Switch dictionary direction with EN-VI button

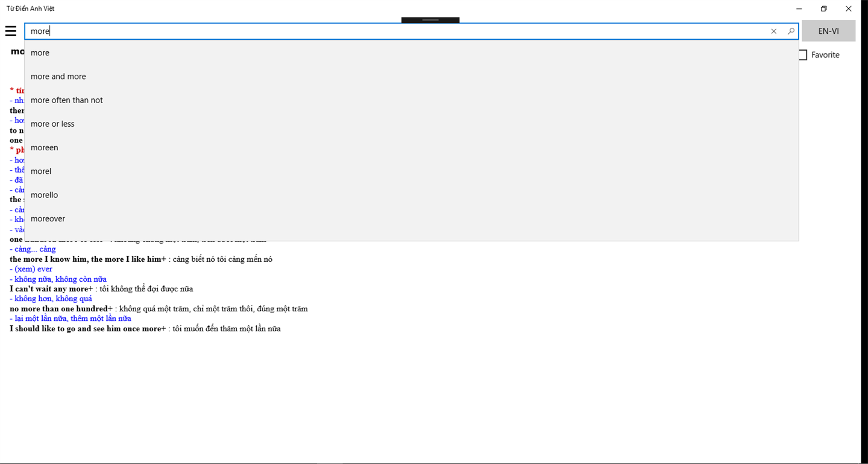828,31
